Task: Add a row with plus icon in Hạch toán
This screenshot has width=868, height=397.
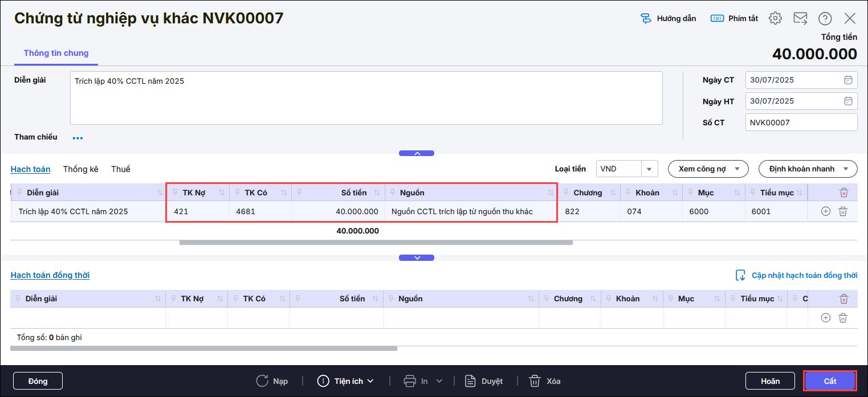Action: (825, 211)
